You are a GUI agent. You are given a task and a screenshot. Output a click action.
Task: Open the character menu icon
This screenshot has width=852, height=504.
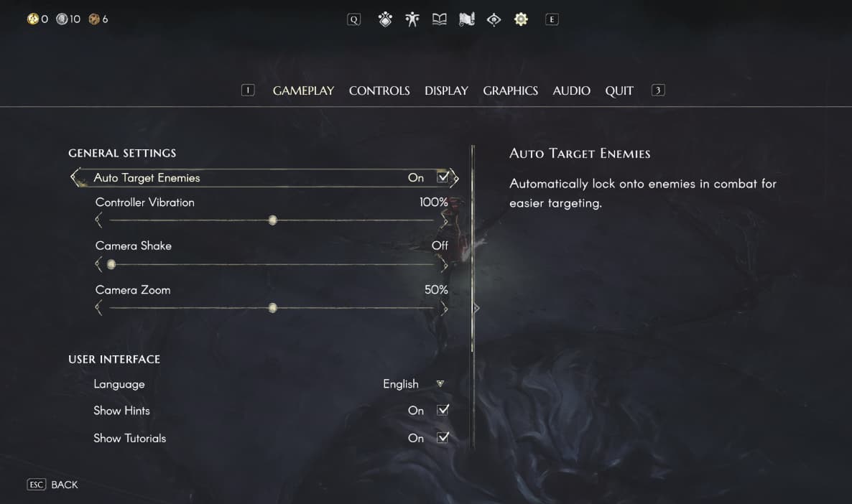point(412,19)
